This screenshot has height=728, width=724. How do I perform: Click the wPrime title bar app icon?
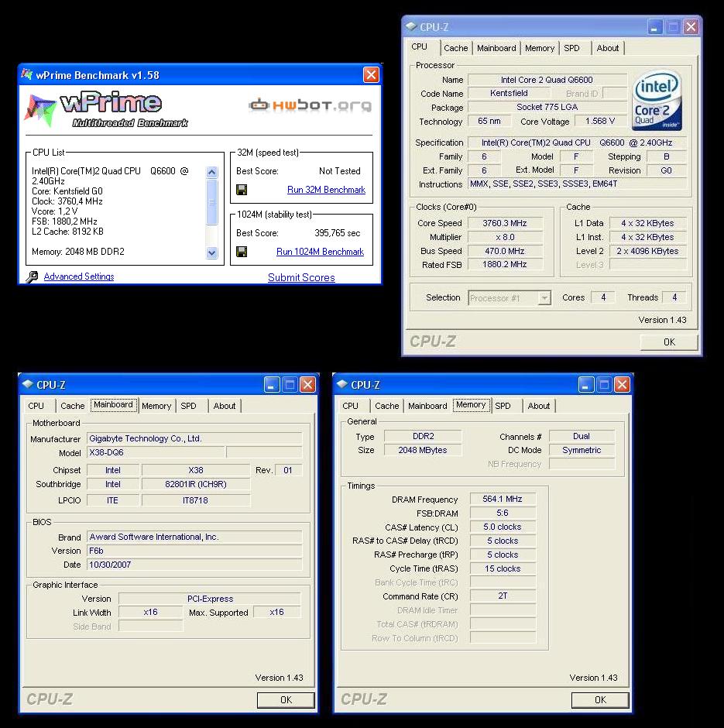tap(27, 74)
